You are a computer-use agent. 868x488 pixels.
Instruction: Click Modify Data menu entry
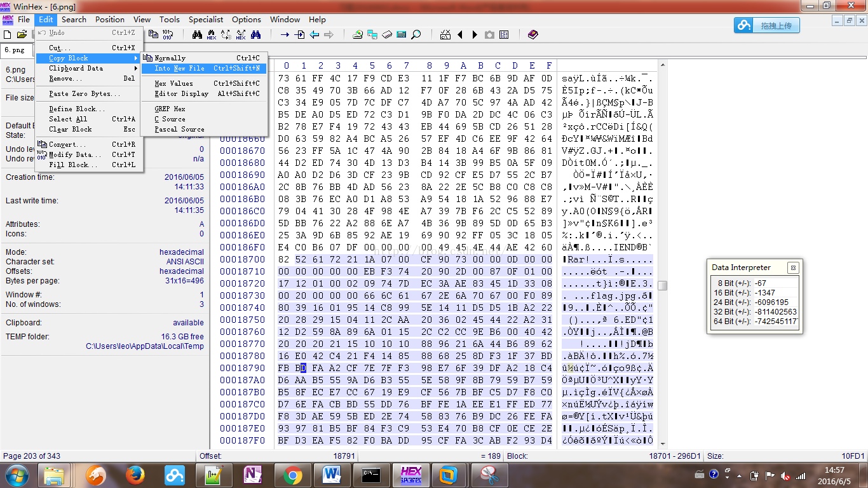88,154
